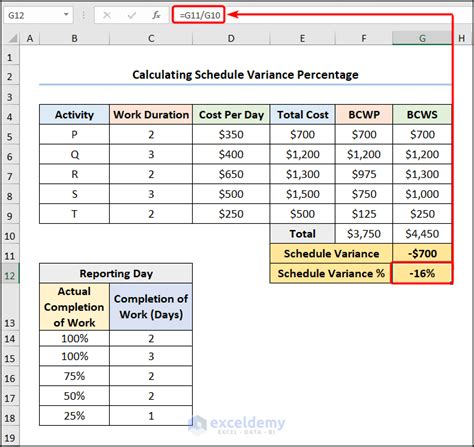Click the Select All corner triangle
The height and width of the screenshot is (447, 474).
point(13,39)
